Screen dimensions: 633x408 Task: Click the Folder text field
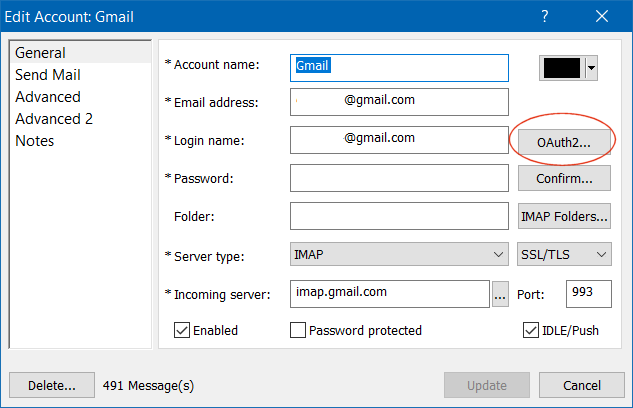[399, 216]
